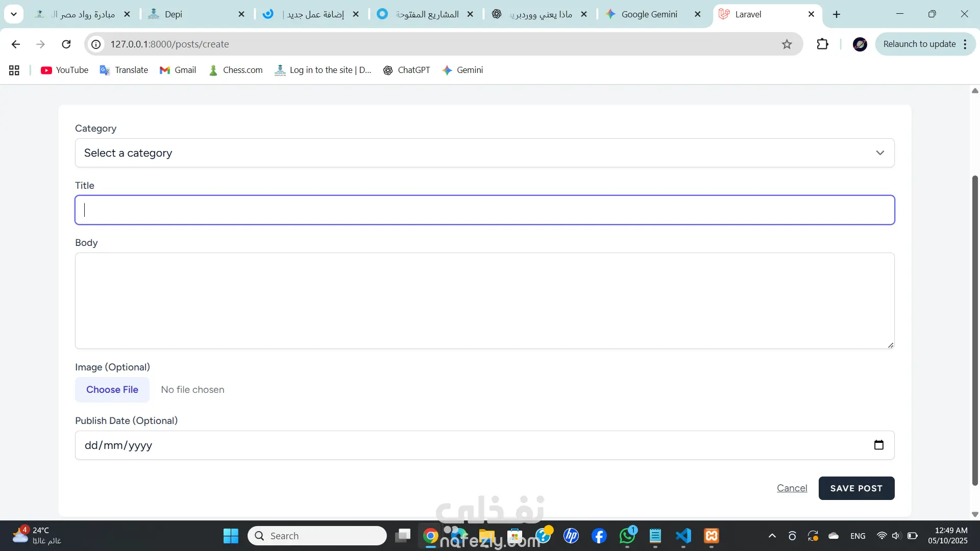
Task: View site information icon in address bar
Action: (x=96, y=44)
